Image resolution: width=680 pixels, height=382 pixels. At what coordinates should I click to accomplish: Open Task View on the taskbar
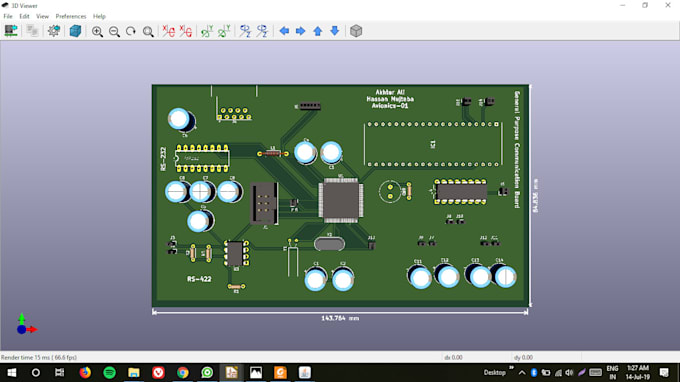(59, 372)
